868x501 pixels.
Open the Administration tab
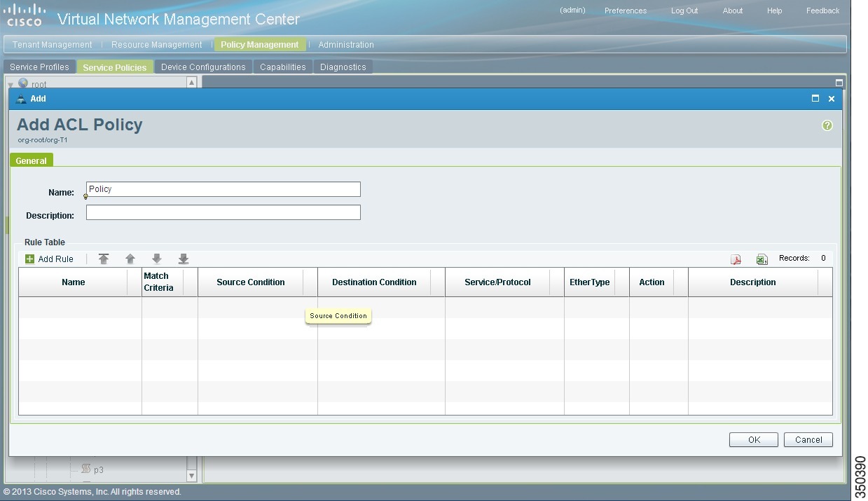346,45
